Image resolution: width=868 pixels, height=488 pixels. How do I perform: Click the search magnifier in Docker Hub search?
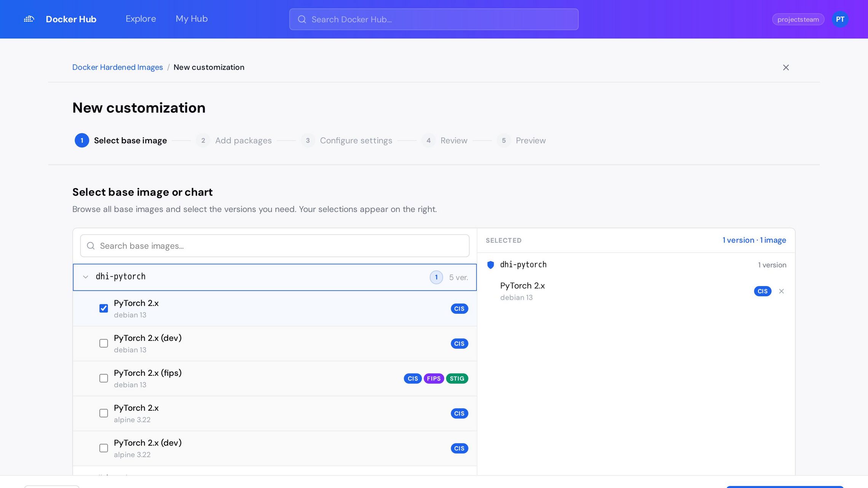(302, 19)
